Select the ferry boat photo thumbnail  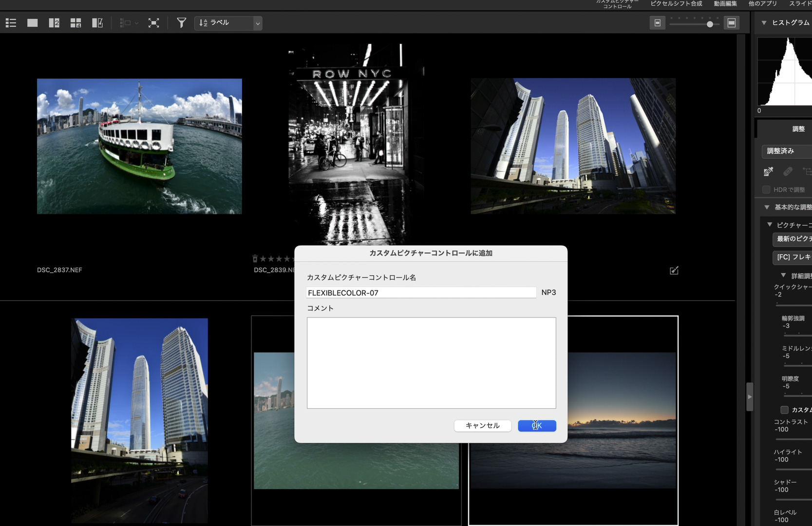pyautogui.click(x=139, y=146)
